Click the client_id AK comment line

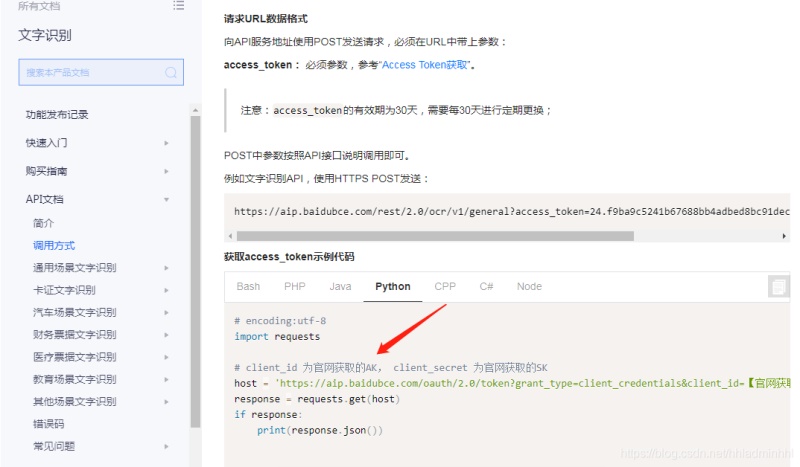click(391, 367)
